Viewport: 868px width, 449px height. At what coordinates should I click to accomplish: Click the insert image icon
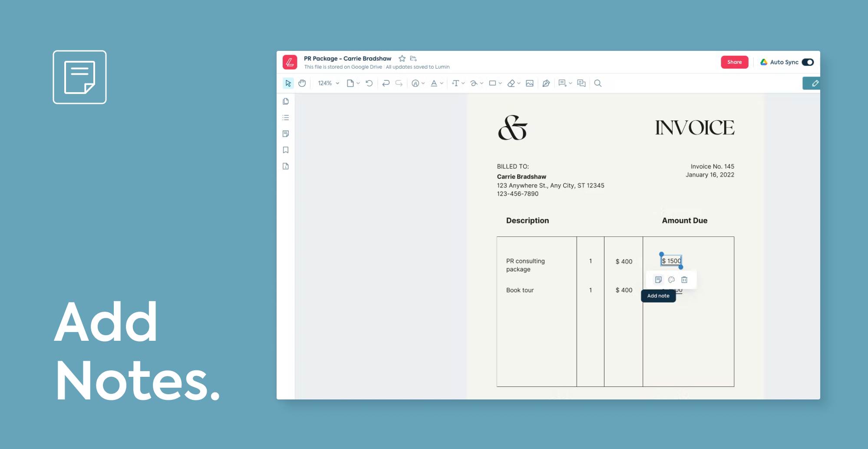pyautogui.click(x=530, y=83)
